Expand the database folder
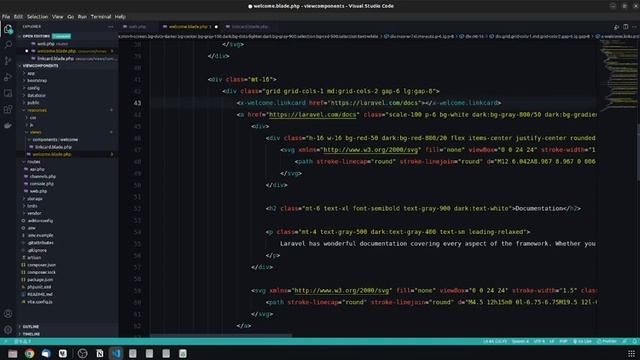640x360 pixels. (36, 96)
